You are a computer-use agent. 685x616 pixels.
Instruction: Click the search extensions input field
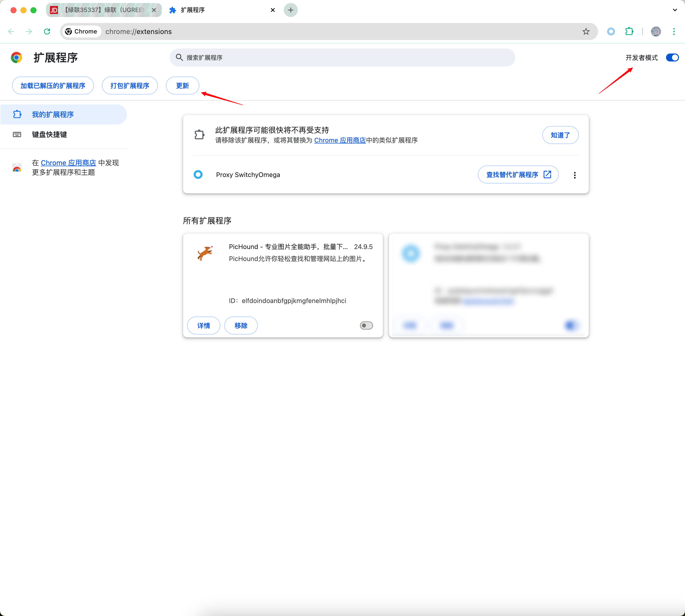(x=342, y=57)
